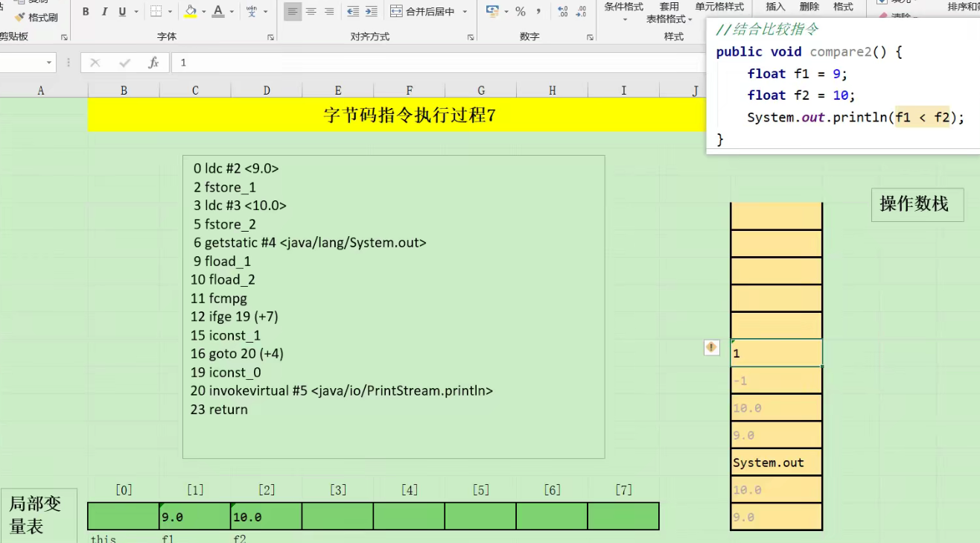The height and width of the screenshot is (543, 980).
Task: Cancel formula bar entry (X)
Action: (x=95, y=63)
